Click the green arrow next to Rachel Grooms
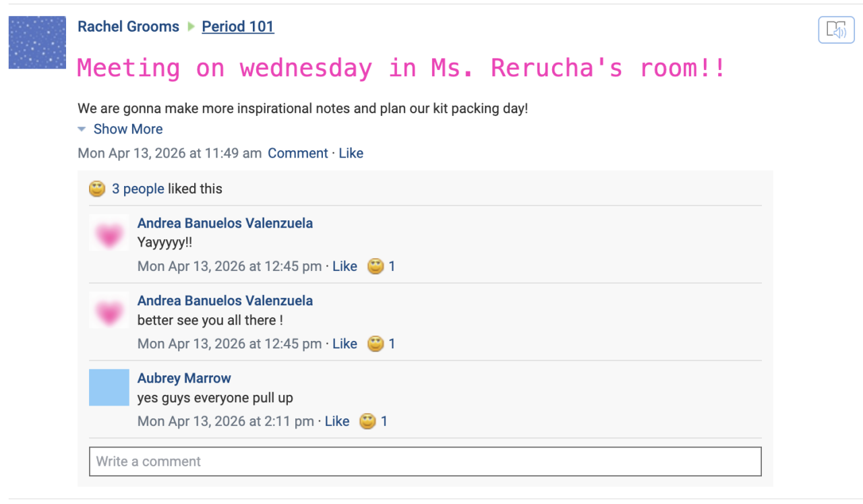 pyautogui.click(x=191, y=27)
